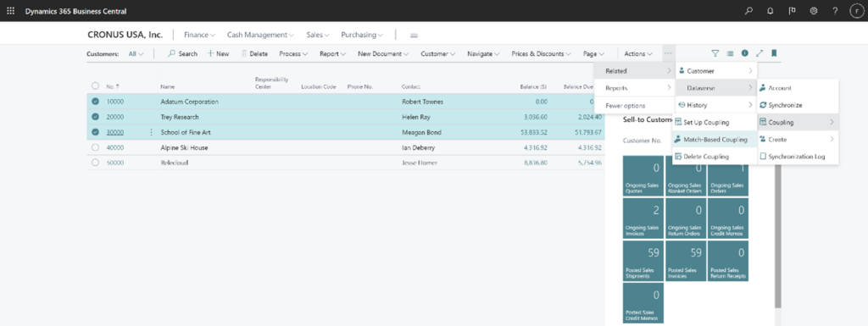Expand the Related menu entry

tap(634, 71)
